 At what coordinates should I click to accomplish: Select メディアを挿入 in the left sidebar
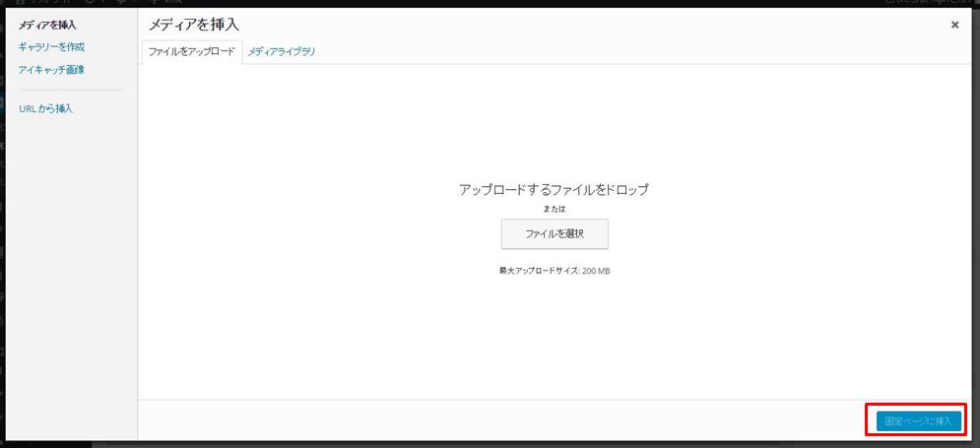pyautogui.click(x=47, y=25)
